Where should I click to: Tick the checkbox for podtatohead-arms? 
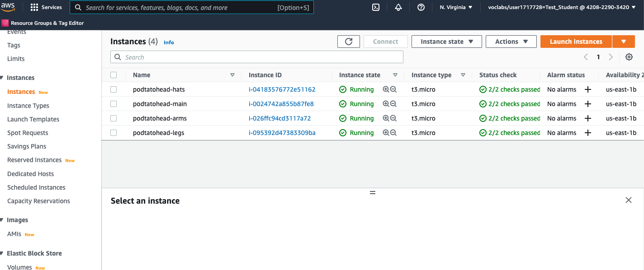tap(114, 118)
